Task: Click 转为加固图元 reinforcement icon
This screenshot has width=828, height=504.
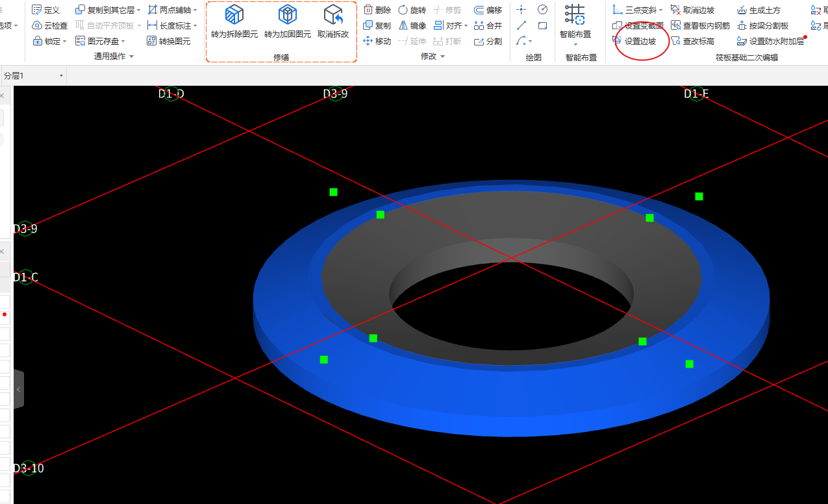Action: click(x=287, y=16)
